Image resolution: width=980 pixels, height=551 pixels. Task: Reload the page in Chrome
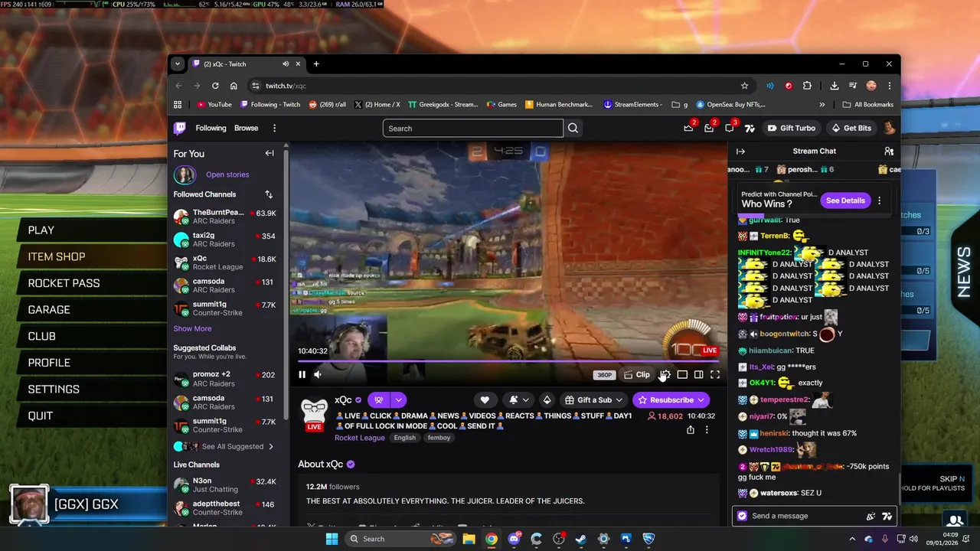(215, 86)
